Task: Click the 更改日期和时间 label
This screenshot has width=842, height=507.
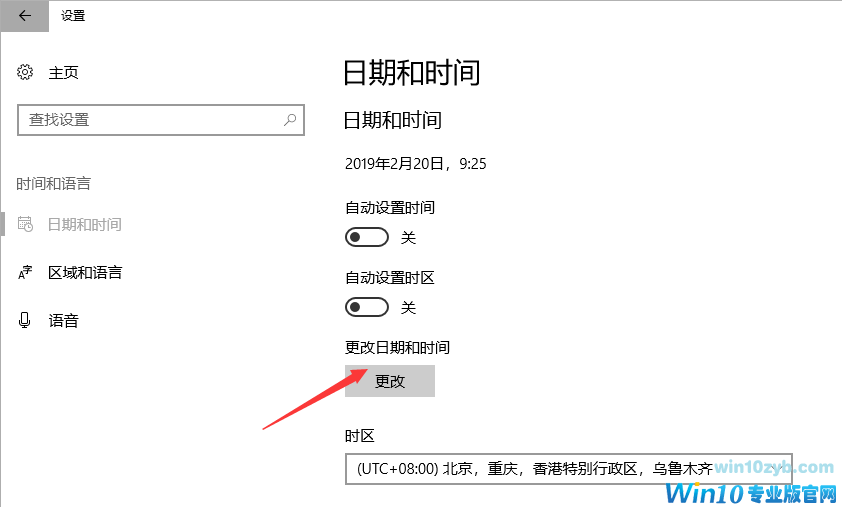Action: (397, 347)
